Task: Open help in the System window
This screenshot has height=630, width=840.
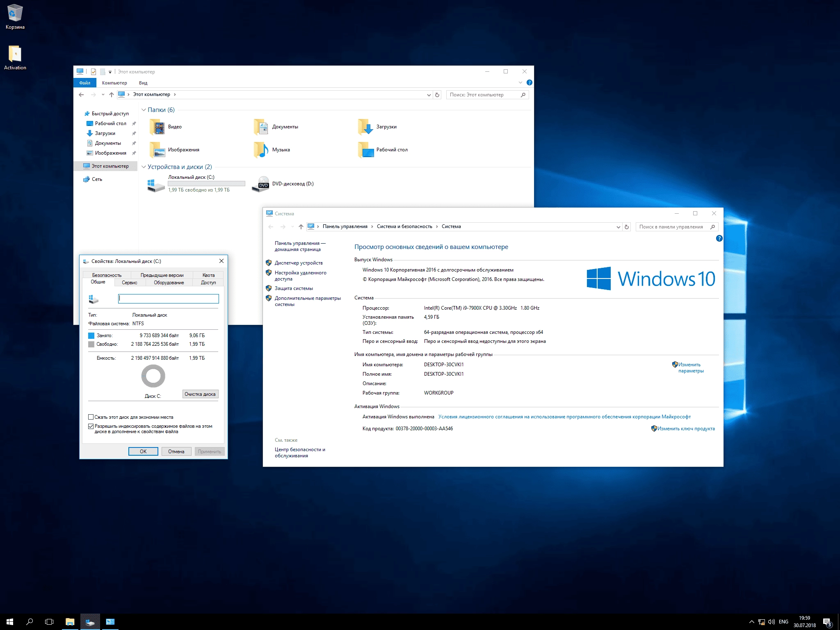Action: pos(719,238)
